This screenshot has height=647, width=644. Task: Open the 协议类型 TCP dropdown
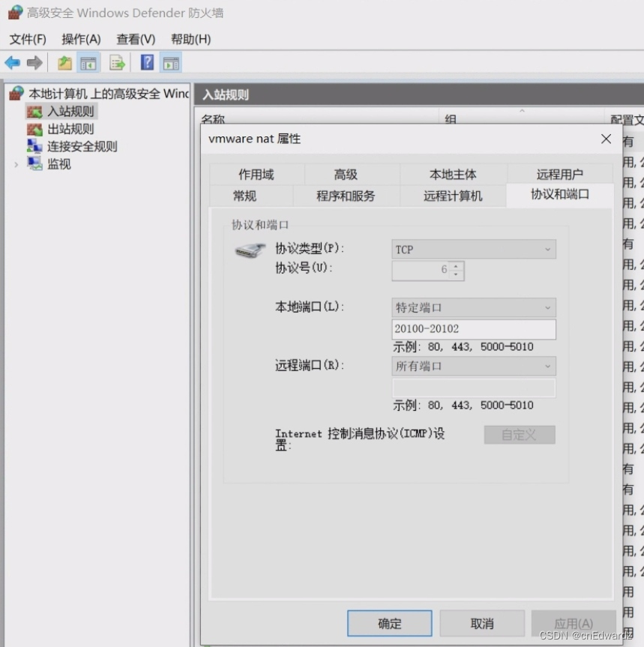[x=474, y=249]
